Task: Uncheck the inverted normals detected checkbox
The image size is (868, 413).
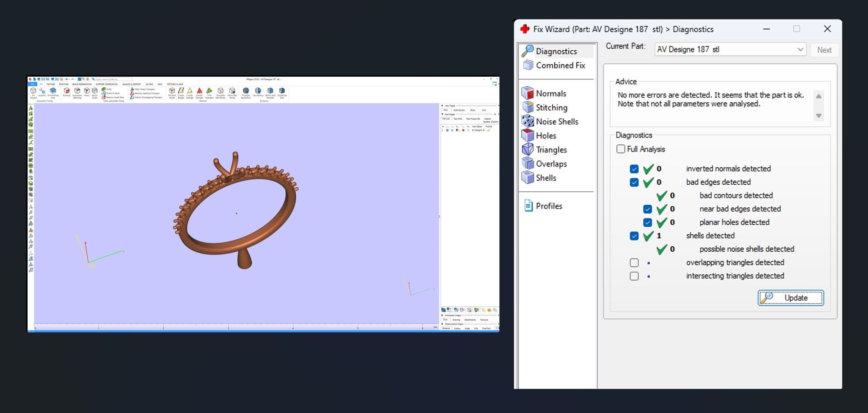Action: click(x=634, y=169)
